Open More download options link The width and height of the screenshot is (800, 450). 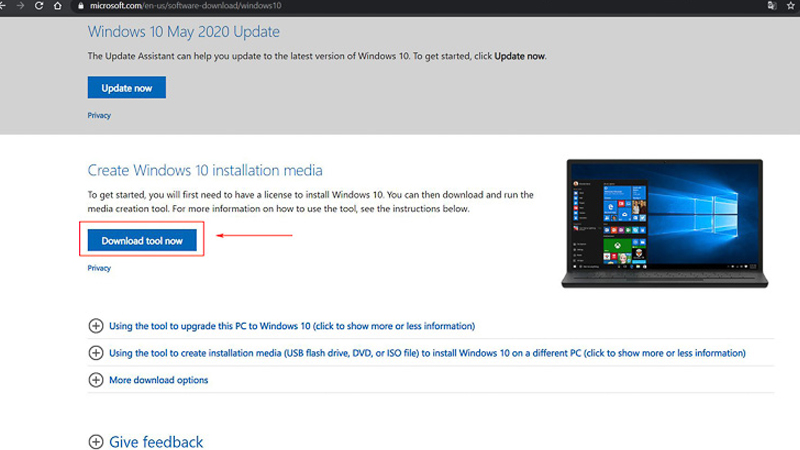click(x=159, y=380)
